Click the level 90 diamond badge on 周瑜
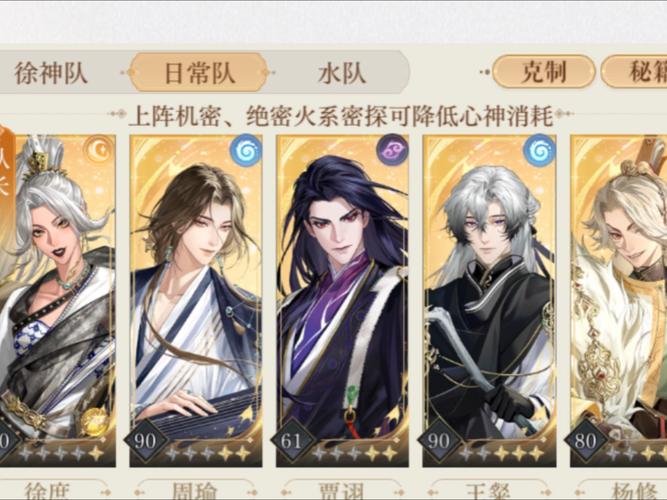The width and height of the screenshot is (667, 500). (145, 441)
